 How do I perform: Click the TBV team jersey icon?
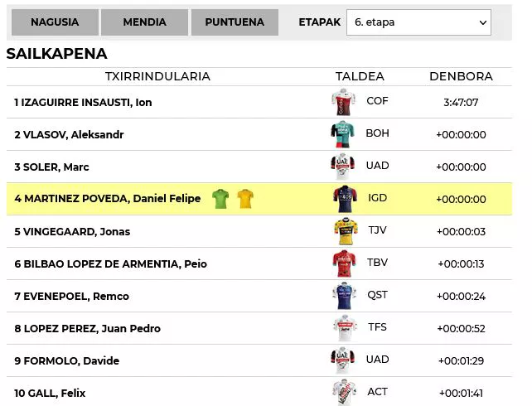pos(343,263)
